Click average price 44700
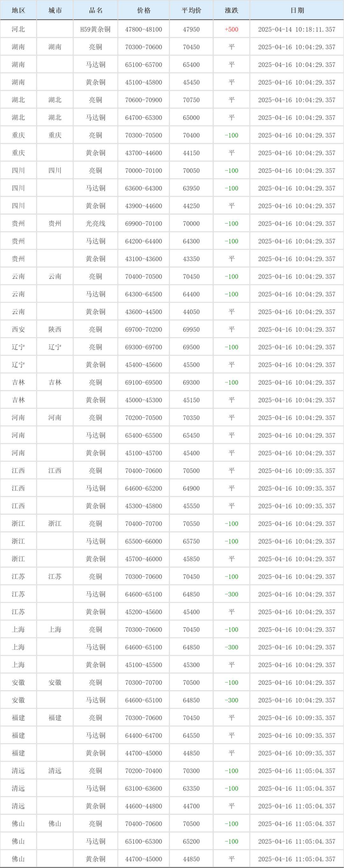344x868 pixels. (191, 806)
